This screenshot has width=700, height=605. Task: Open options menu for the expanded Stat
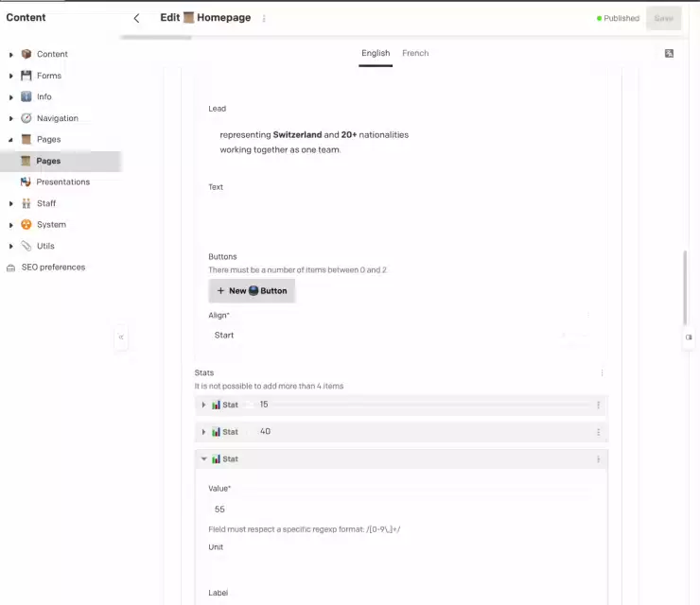(x=598, y=459)
